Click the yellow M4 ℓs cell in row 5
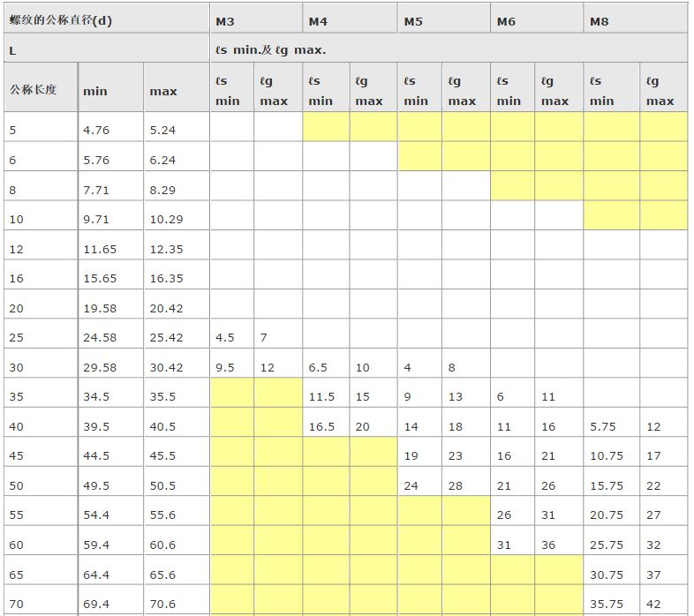 tap(326, 128)
